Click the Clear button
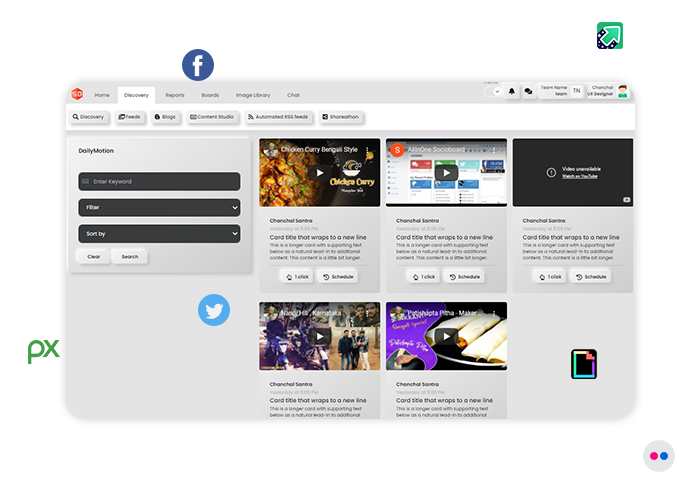The image size is (700, 500). [93, 257]
